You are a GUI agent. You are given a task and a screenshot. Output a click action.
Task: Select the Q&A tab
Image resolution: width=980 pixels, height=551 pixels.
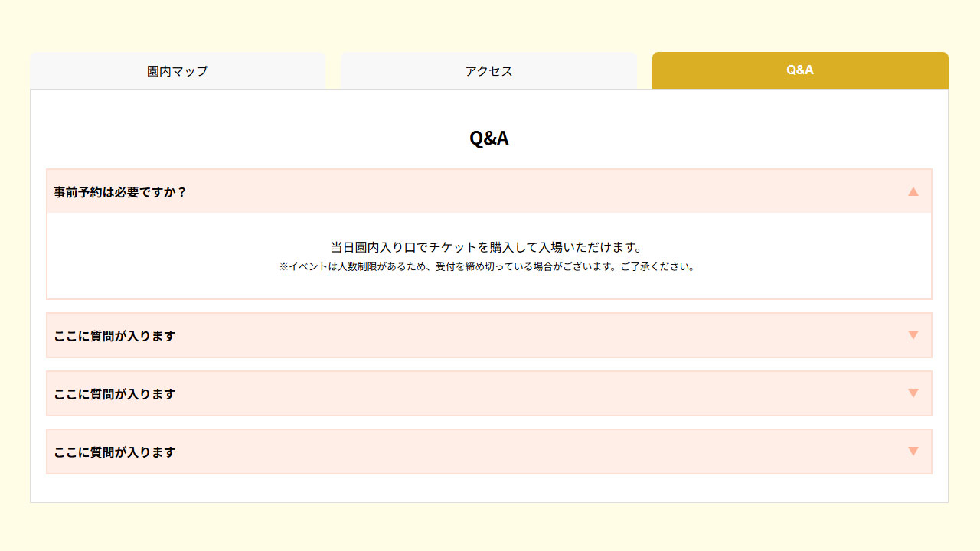(800, 70)
